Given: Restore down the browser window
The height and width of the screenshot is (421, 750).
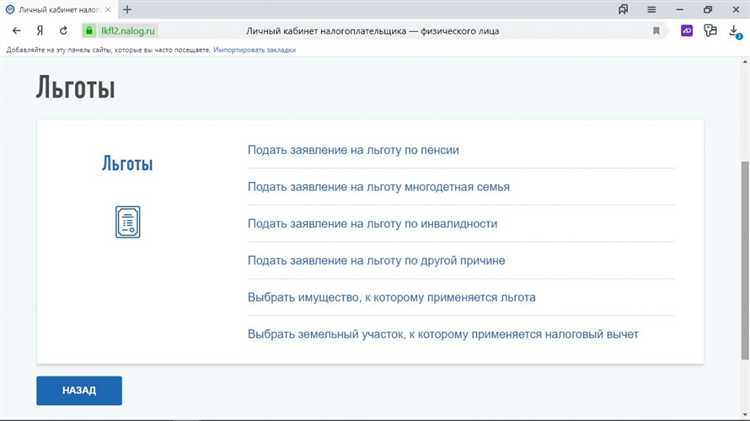Looking at the screenshot, I should point(708,9).
